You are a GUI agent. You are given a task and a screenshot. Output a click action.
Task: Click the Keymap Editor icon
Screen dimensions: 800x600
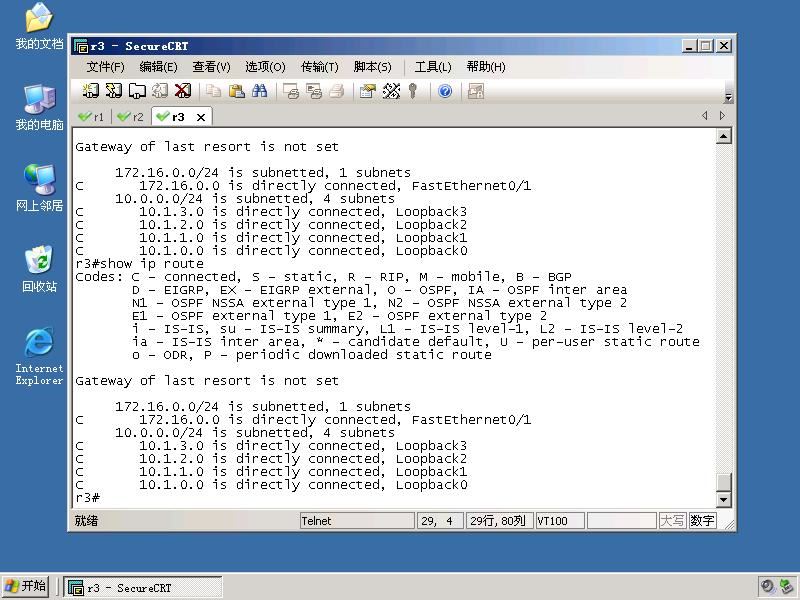pos(391,91)
